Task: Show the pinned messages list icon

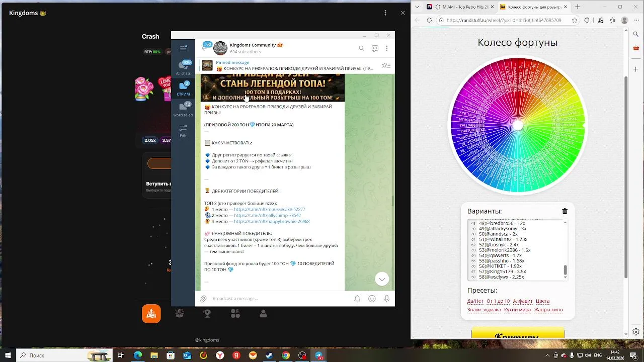Action: [386, 65]
